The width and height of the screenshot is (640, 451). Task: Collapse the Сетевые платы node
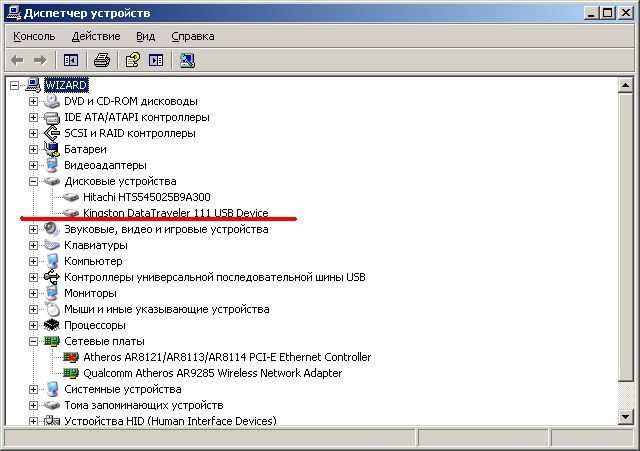[33, 342]
